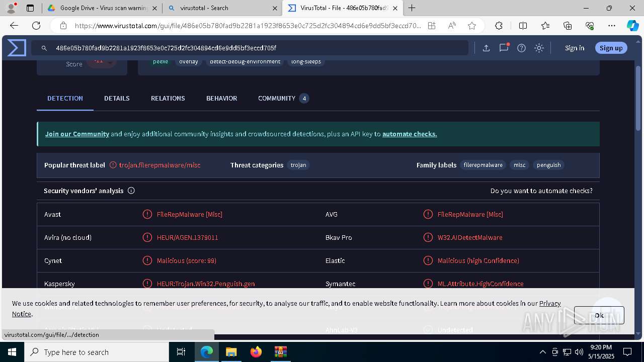Open a new browser tab

412,8
